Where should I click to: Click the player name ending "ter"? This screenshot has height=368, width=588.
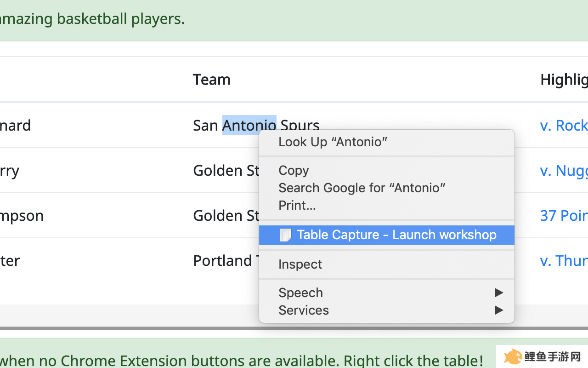tap(10, 260)
